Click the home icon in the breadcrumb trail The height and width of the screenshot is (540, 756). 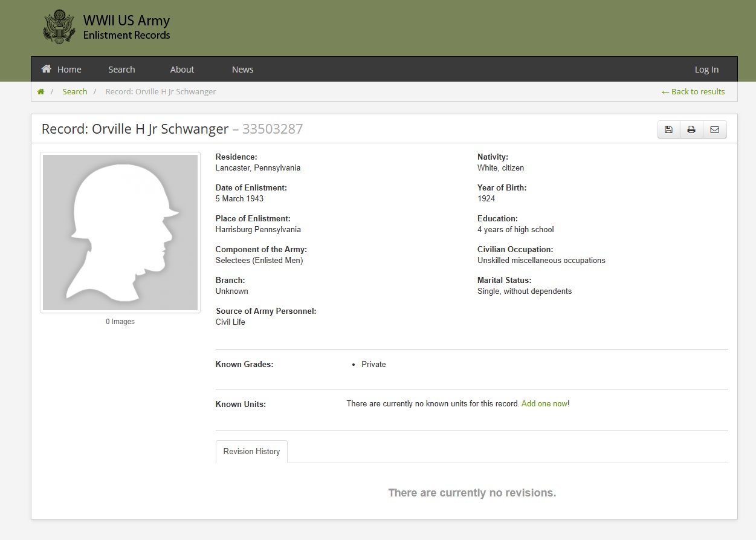40,91
